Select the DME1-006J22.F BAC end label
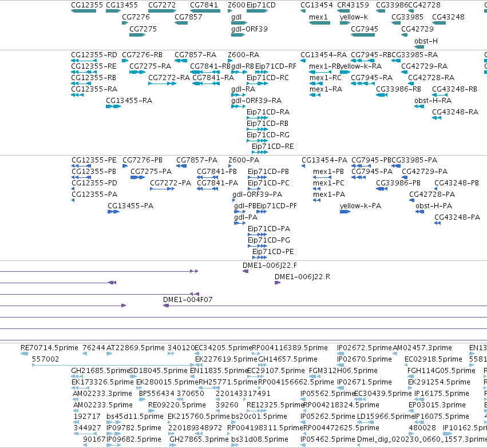Viewport: 487px width, 448px height. [270, 265]
